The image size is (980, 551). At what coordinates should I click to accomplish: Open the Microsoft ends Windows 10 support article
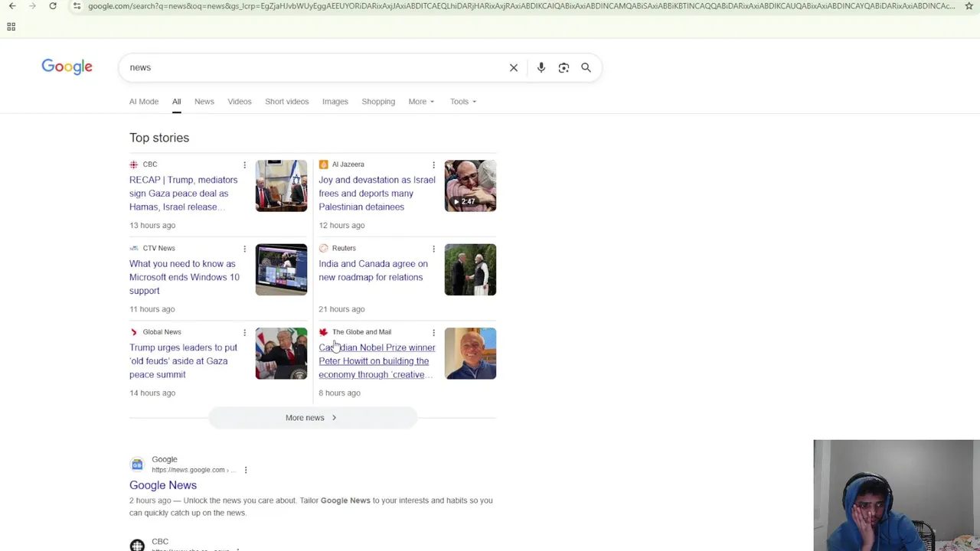coord(185,277)
